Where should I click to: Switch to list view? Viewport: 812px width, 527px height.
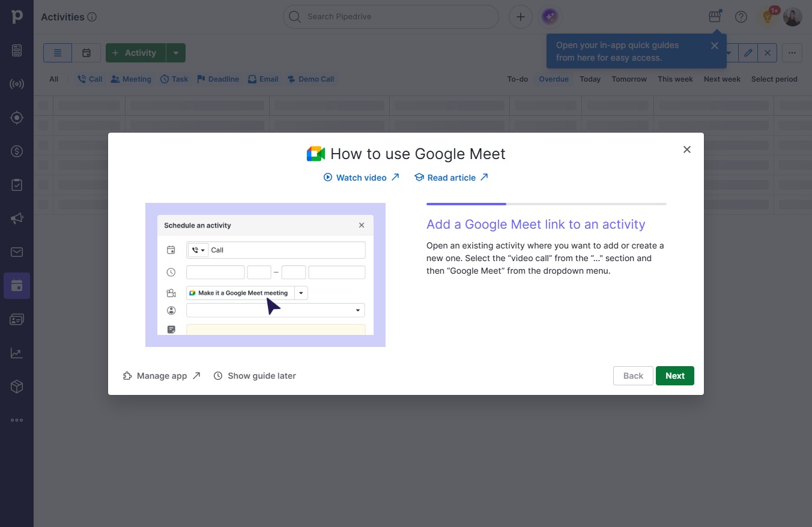[x=58, y=53]
